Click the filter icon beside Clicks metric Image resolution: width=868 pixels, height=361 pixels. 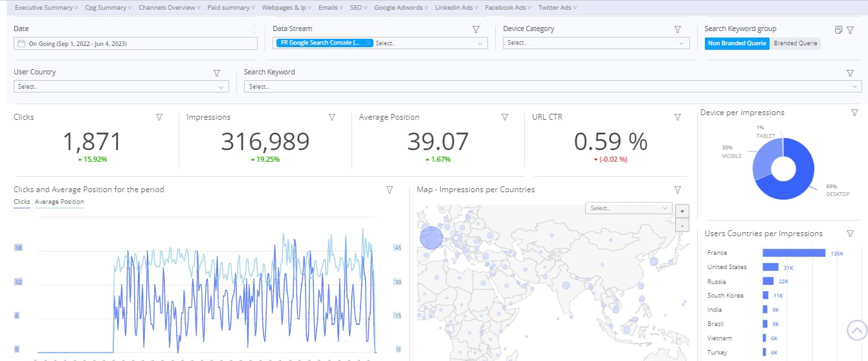159,117
